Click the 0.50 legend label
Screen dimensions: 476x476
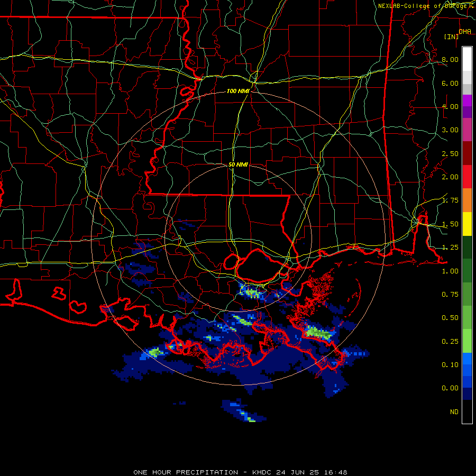click(x=450, y=318)
